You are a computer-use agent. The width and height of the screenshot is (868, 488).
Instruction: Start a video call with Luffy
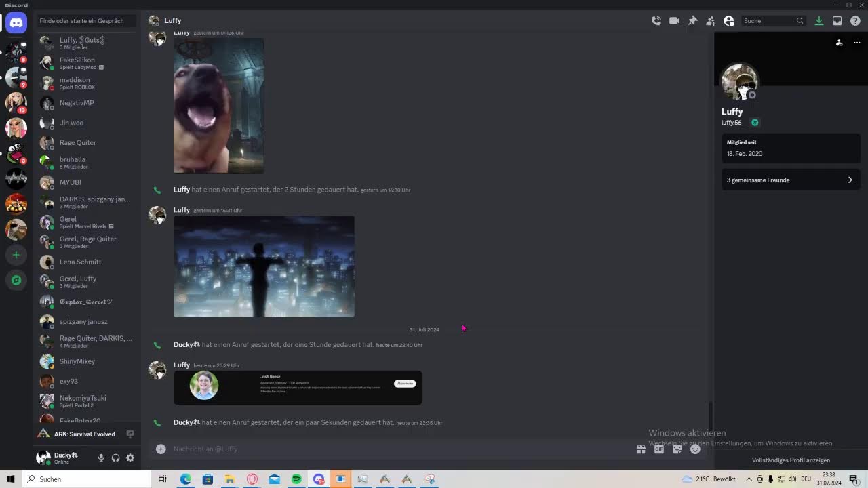tap(674, 21)
